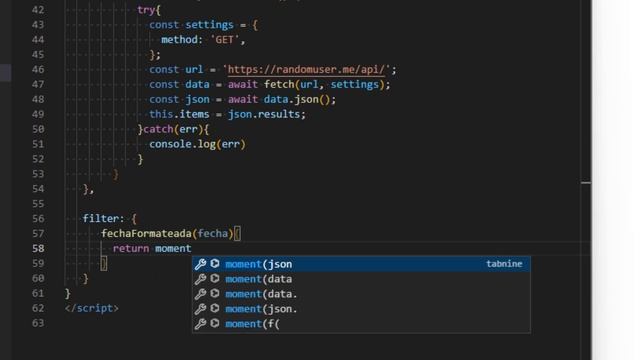The width and height of the screenshot is (640, 360).
Task: Click the scrollbar marker on the right edge
Action: tap(586, 183)
